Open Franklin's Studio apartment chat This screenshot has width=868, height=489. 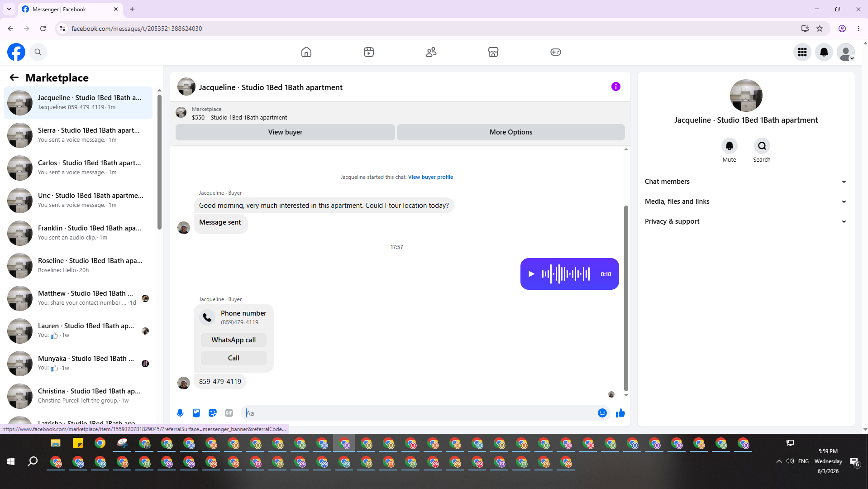coord(78,233)
